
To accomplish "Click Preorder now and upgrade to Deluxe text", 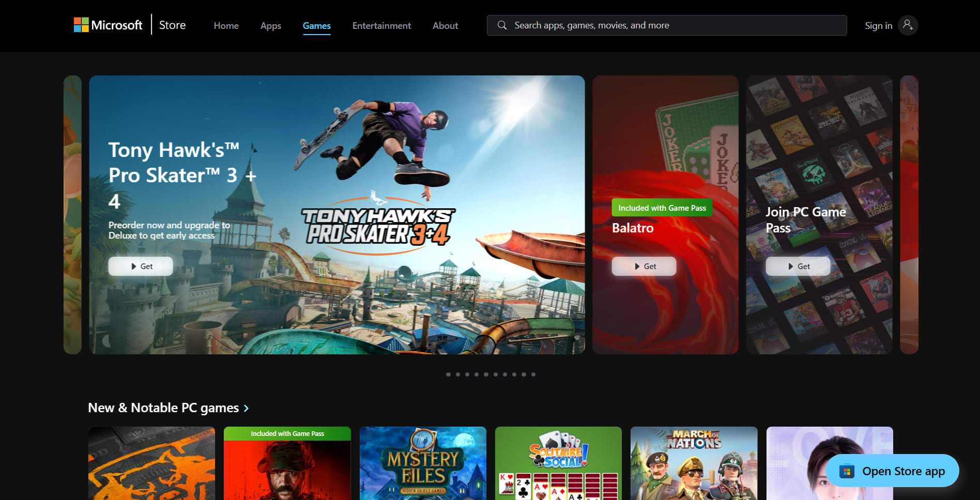I will pyautogui.click(x=170, y=230).
